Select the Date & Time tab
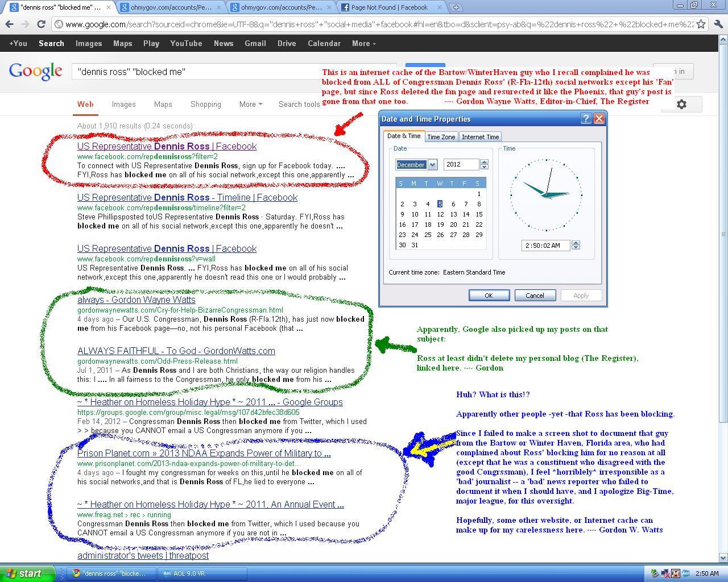The width and height of the screenshot is (728, 582). [404, 136]
